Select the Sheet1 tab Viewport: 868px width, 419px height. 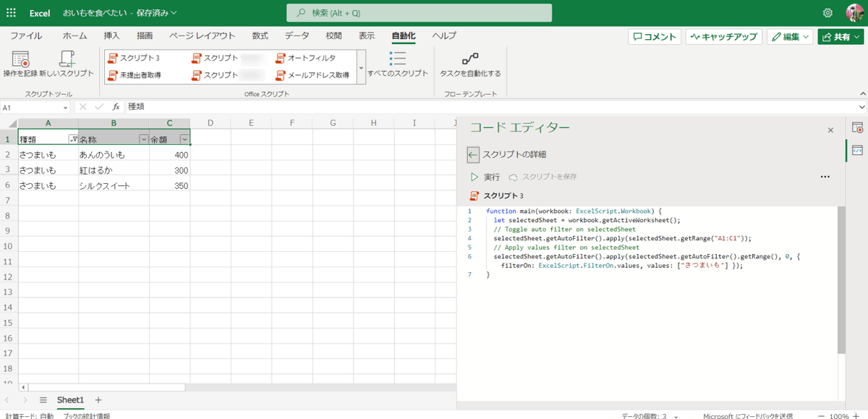tap(71, 400)
